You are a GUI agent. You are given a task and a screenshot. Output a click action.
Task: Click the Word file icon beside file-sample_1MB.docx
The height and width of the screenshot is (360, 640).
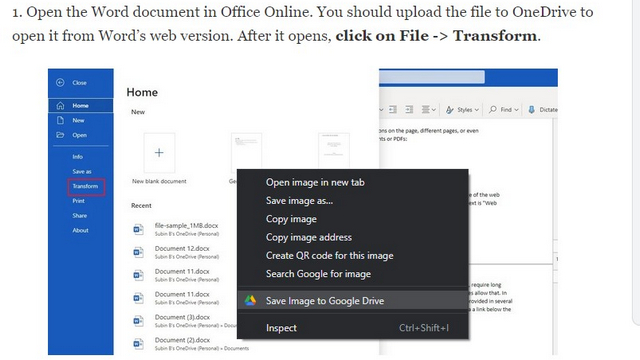click(x=138, y=229)
